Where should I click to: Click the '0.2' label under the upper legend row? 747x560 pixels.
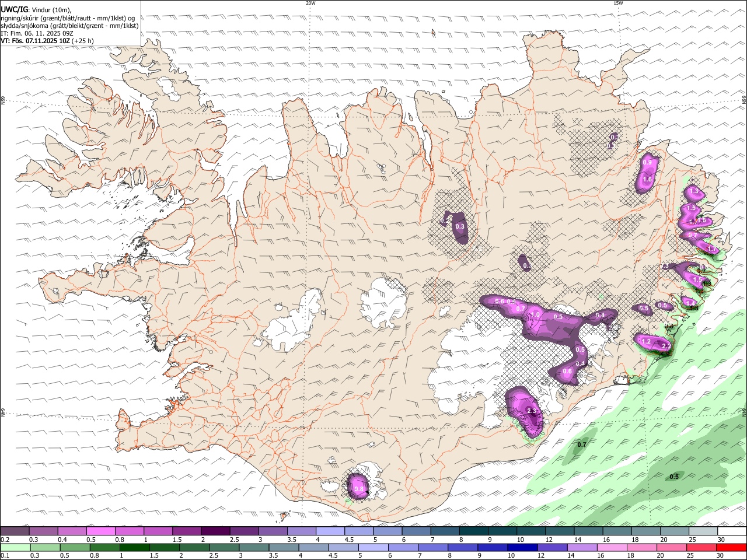pos(6,540)
